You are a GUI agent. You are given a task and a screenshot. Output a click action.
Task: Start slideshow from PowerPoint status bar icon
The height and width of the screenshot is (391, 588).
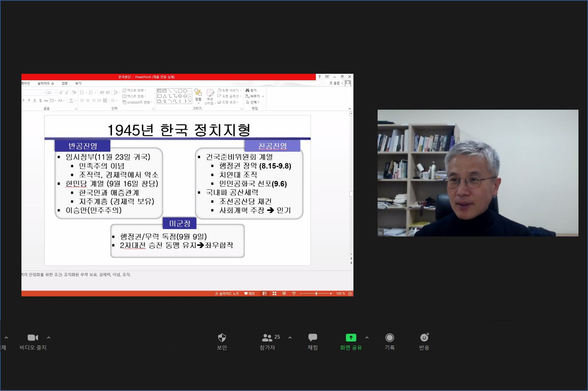tap(294, 294)
